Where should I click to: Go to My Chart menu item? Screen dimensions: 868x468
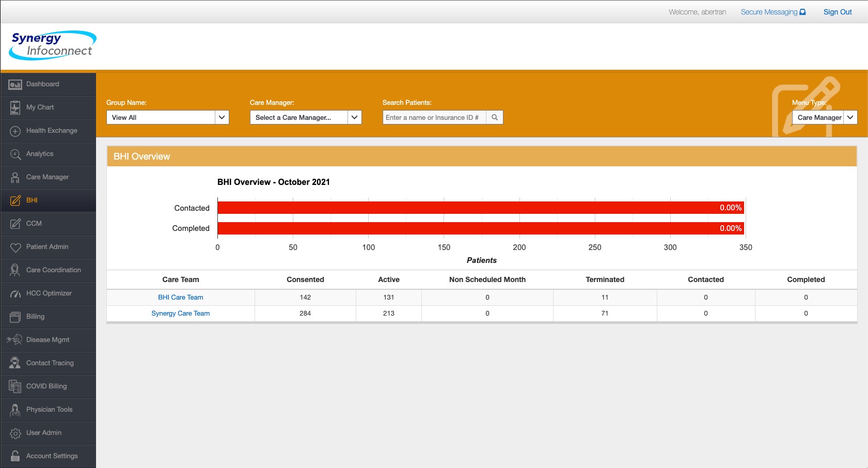coord(48,107)
